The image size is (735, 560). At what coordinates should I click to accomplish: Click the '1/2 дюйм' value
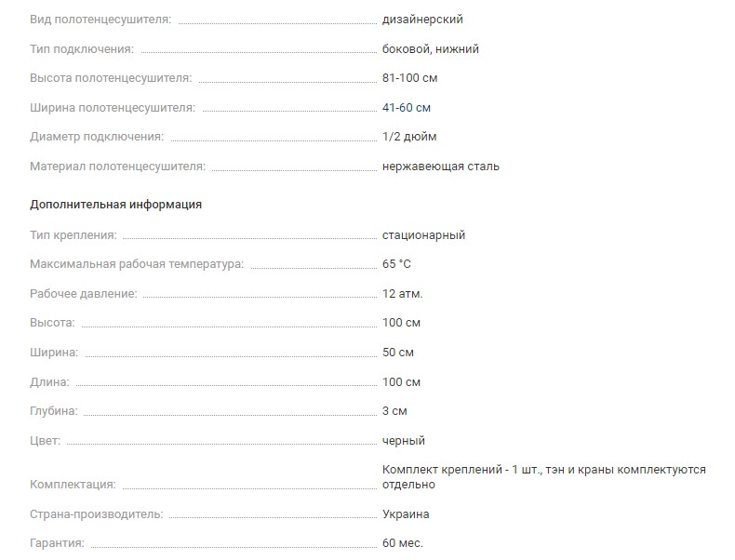[408, 137]
